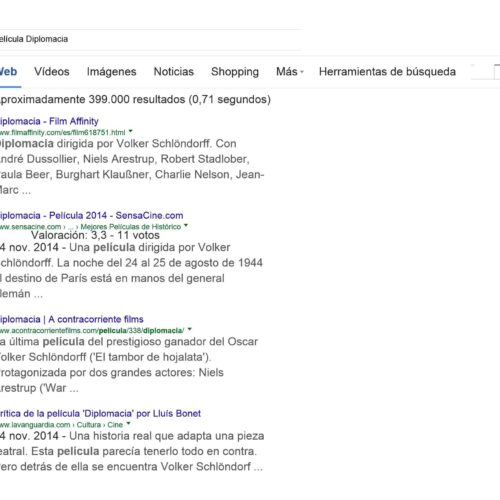Viewport: 500px width, 500px height.
Task: Click the search field containing 'Diplomacia'
Action: pos(150,40)
